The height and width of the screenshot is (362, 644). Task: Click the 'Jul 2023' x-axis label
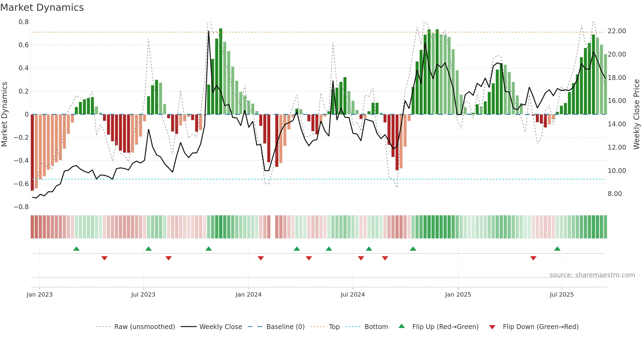click(x=143, y=294)
